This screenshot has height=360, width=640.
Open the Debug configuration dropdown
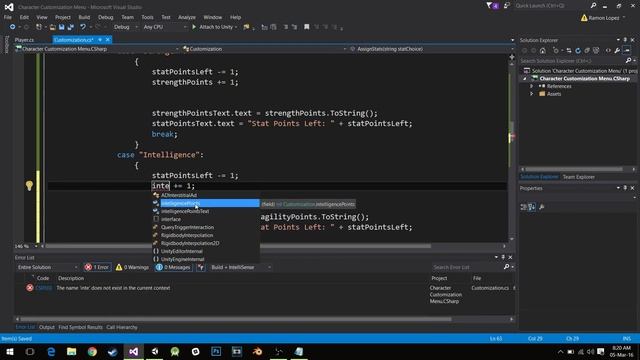click(x=126, y=27)
